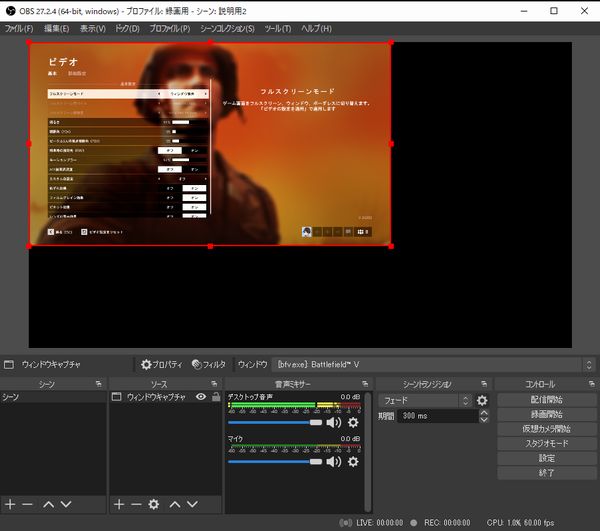
Task: Toggle lock on ウィンドウキャプチャ source
Action: point(216,397)
